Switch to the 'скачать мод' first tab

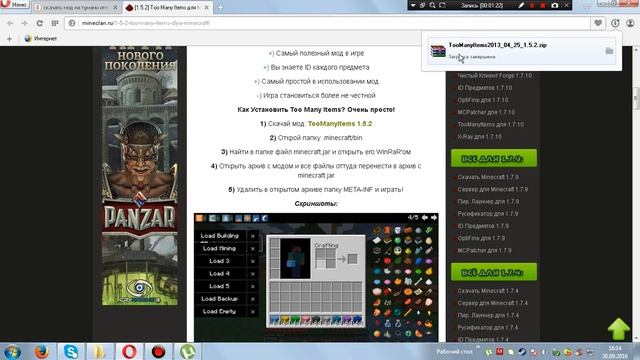[x=76, y=7]
